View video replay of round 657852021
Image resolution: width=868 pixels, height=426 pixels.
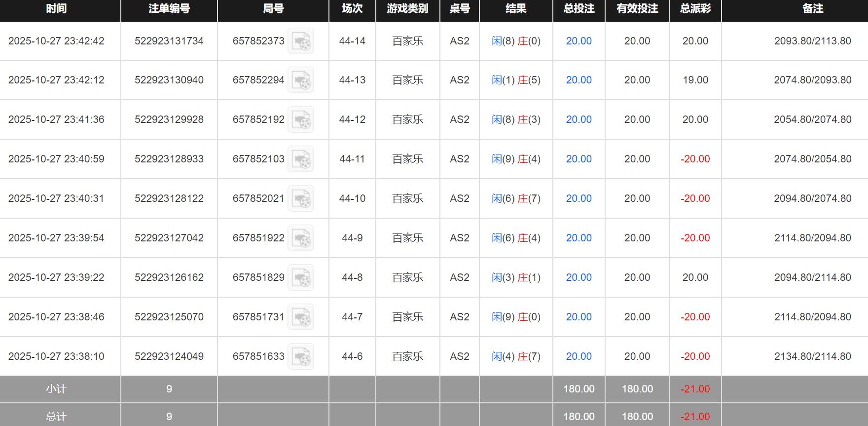coord(301,199)
